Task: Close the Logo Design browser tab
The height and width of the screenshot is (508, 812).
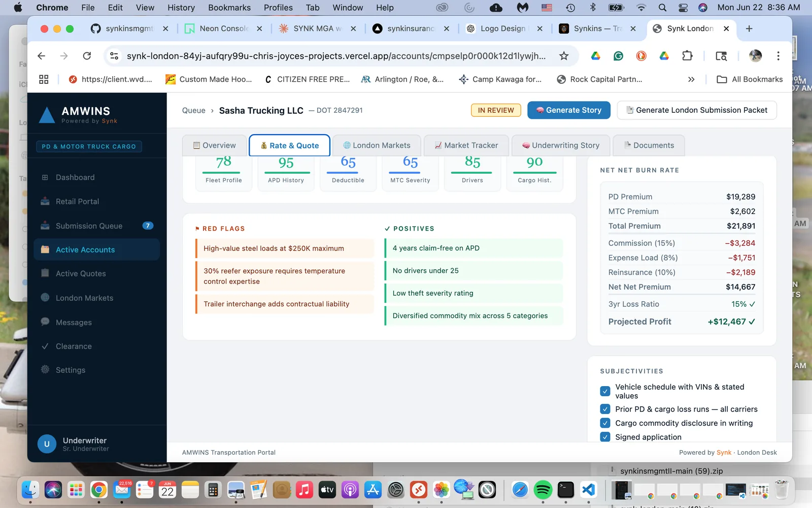Action: click(x=540, y=28)
